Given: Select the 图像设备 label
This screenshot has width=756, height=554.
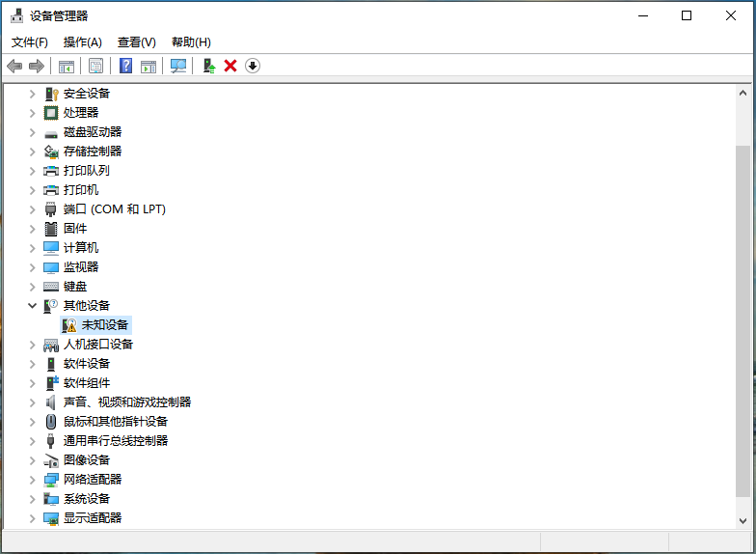Looking at the screenshot, I should [x=87, y=460].
